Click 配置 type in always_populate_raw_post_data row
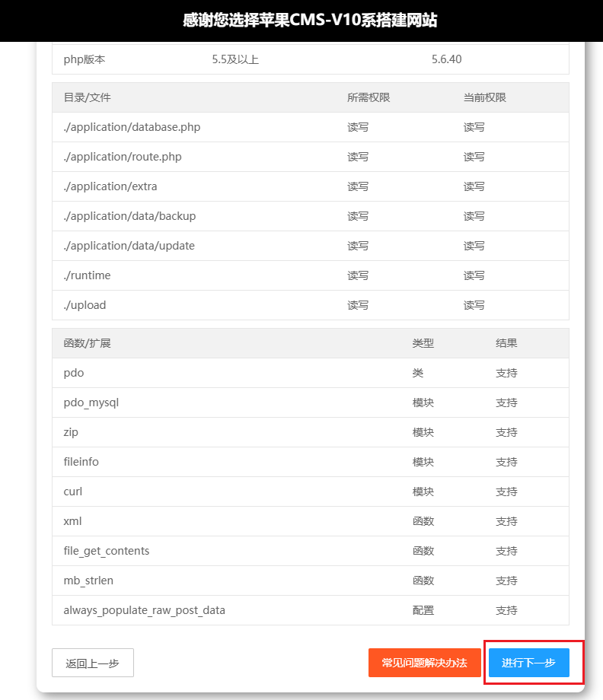Viewport: 603px width, 700px height. point(423,610)
